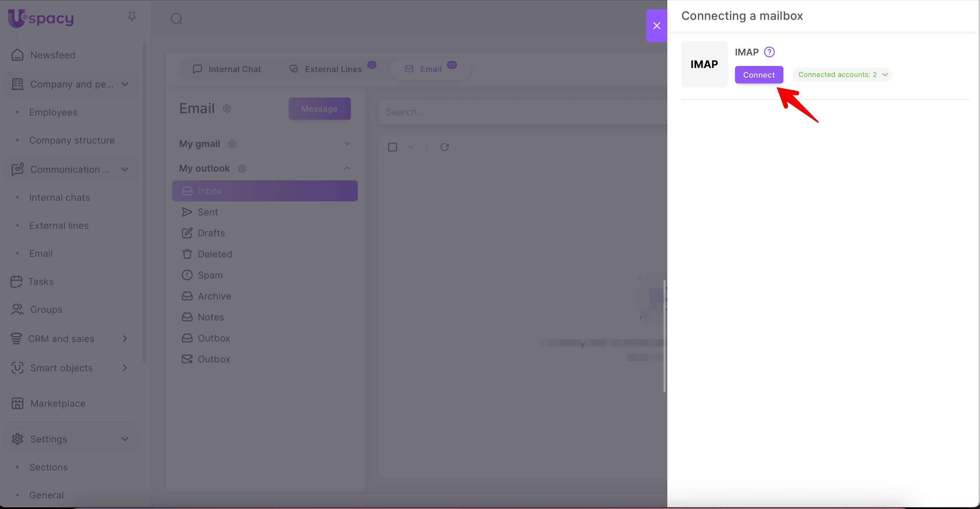Click the search magnifier icon

176,19
